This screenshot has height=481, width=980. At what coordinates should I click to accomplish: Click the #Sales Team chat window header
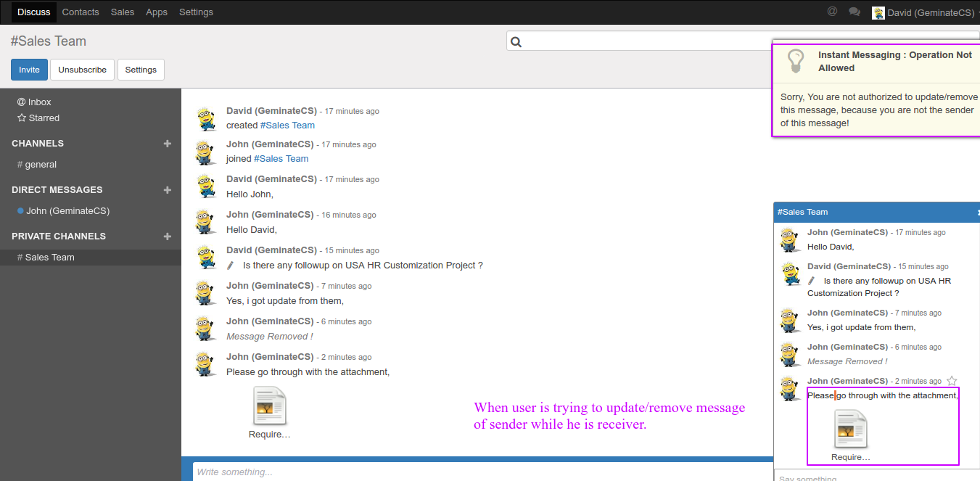tap(876, 212)
